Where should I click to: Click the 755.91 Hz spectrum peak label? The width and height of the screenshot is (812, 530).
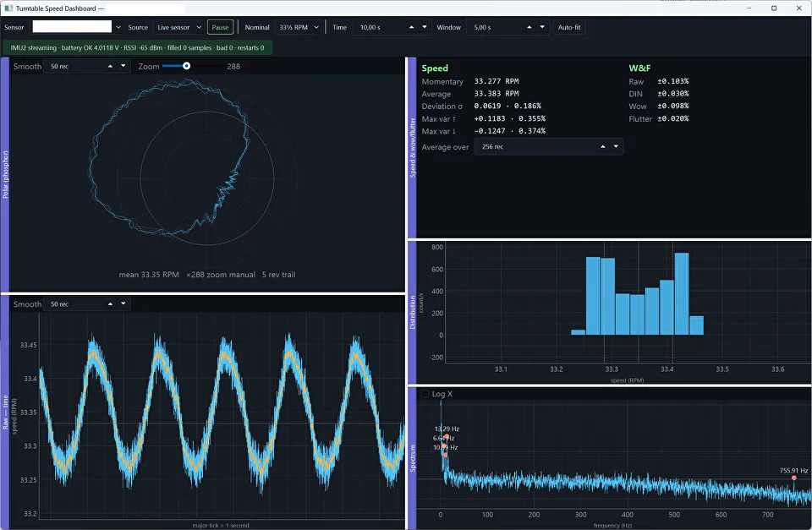tap(793, 471)
